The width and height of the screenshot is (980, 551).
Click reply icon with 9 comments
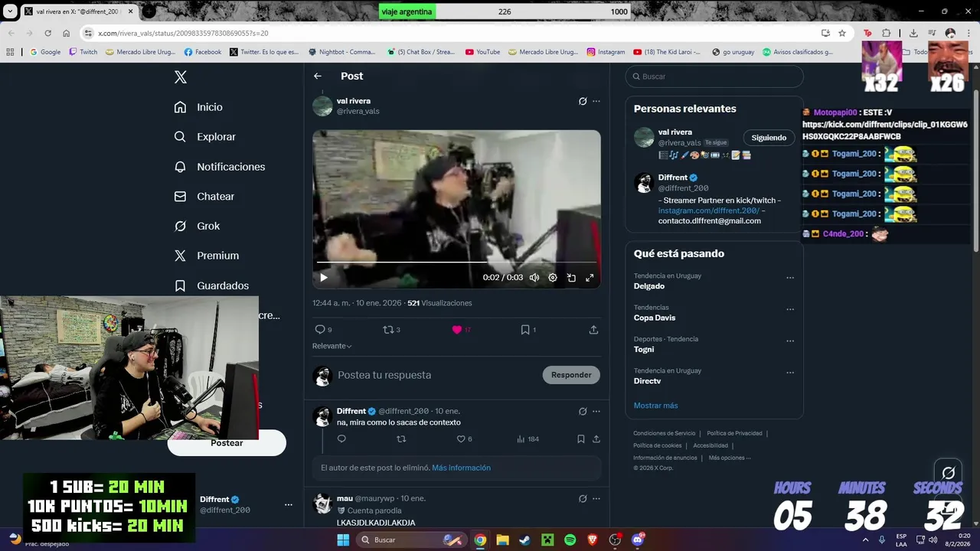point(323,330)
